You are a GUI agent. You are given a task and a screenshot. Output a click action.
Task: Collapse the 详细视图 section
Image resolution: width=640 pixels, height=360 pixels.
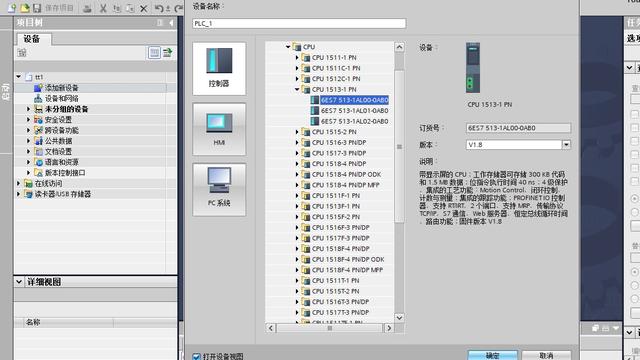[x=19, y=282]
